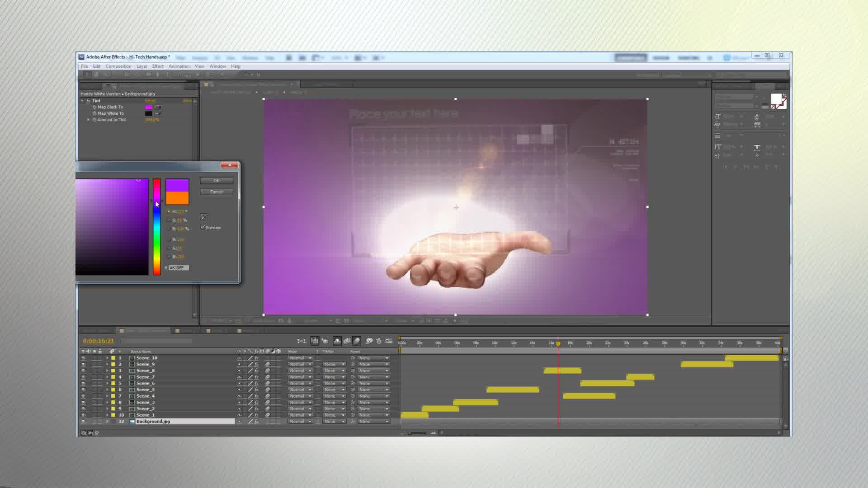Click Cancel in the color picker dialog

click(217, 192)
